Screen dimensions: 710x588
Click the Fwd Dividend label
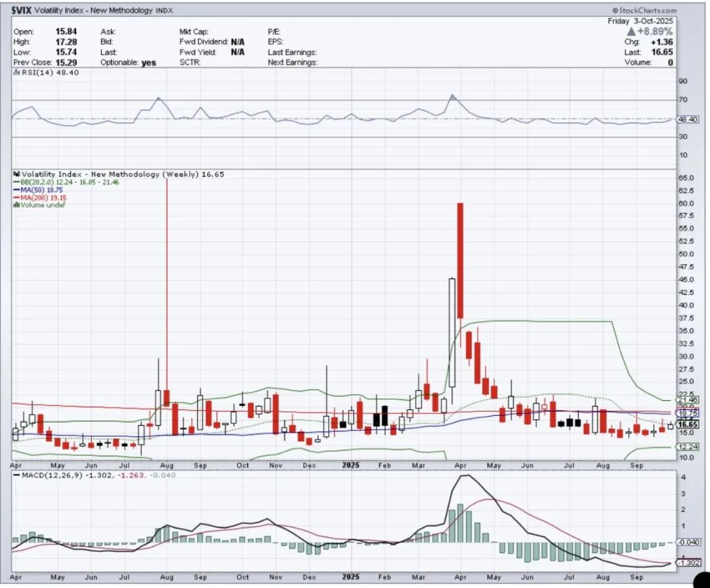click(203, 42)
